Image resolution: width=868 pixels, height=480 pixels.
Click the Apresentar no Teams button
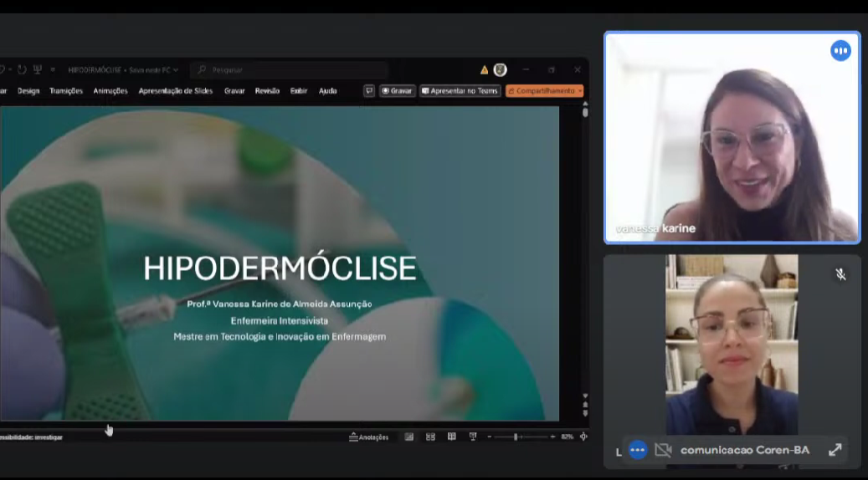point(460,91)
